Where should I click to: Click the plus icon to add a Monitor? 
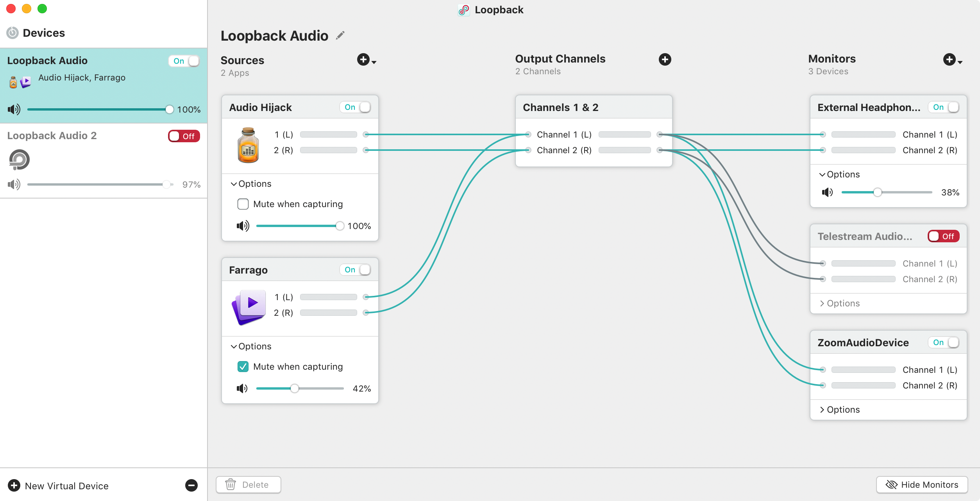[x=949, y=60]
